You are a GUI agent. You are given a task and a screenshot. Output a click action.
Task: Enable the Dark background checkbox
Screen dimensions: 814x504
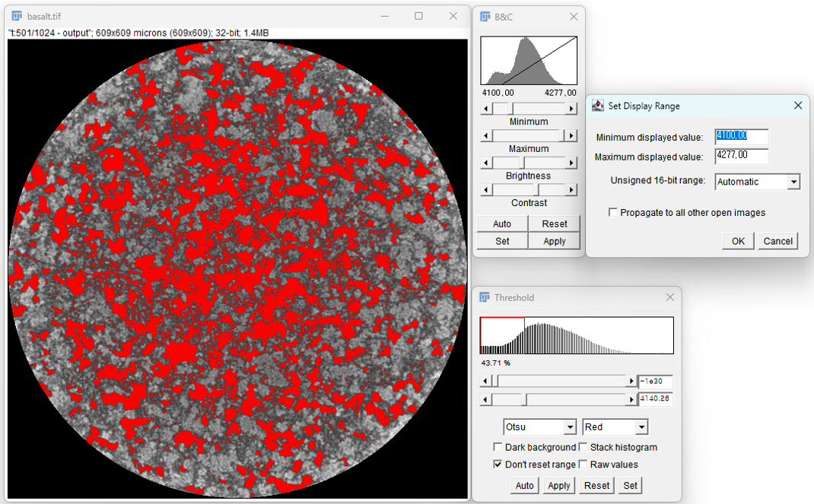(x=498, y=447)
